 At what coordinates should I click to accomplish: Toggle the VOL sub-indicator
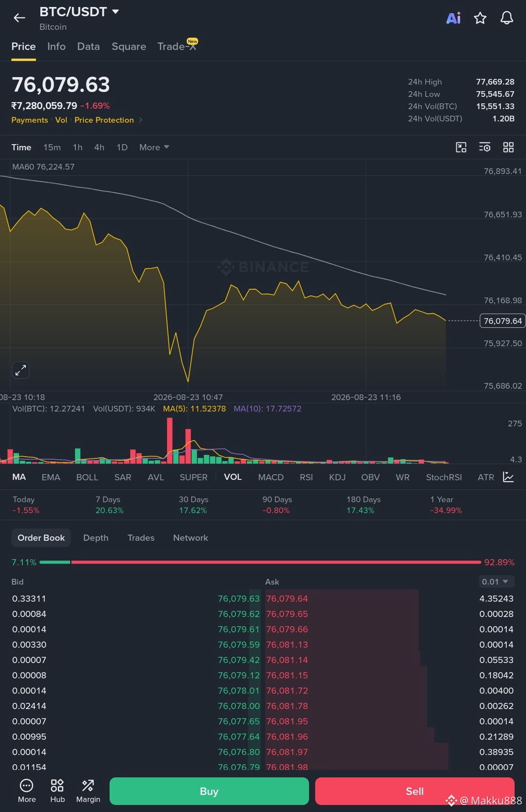point(233,477)
